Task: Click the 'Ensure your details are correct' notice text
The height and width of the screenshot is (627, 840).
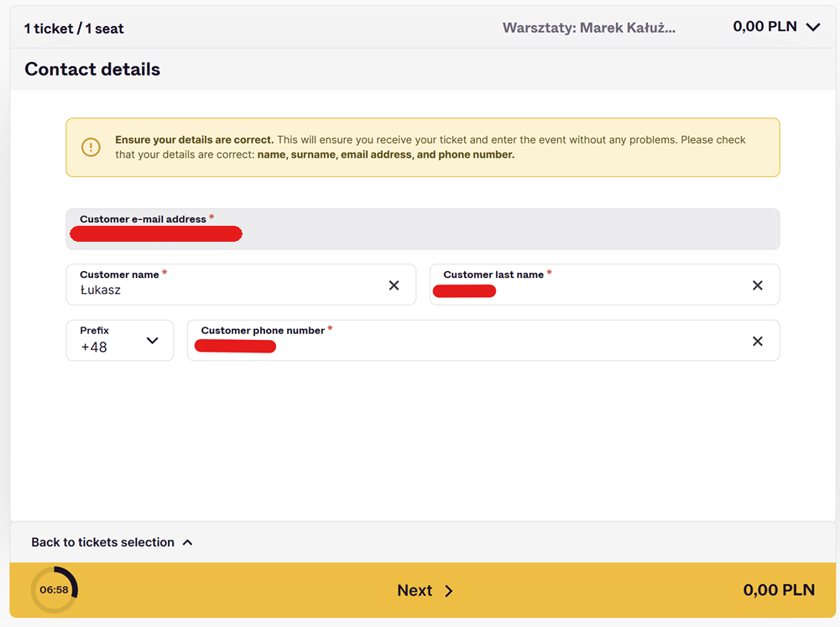Action: [430, 147]
